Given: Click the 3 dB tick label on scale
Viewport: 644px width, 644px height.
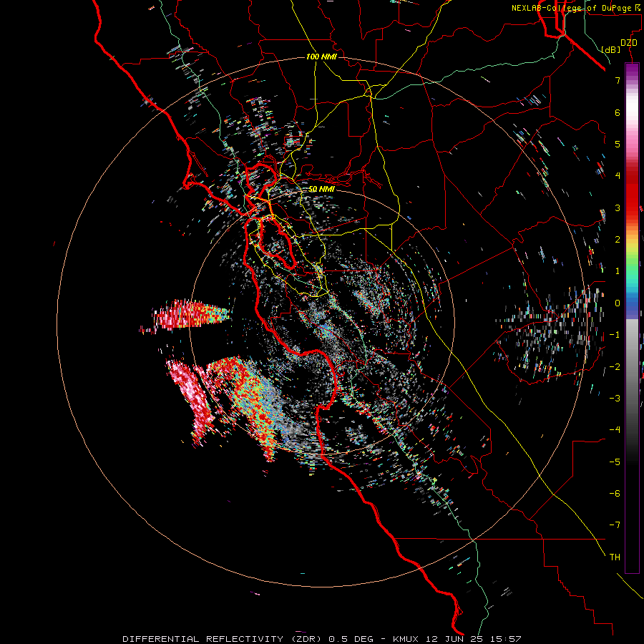Looking at the screenshot, I should click(x=618, y=208).
